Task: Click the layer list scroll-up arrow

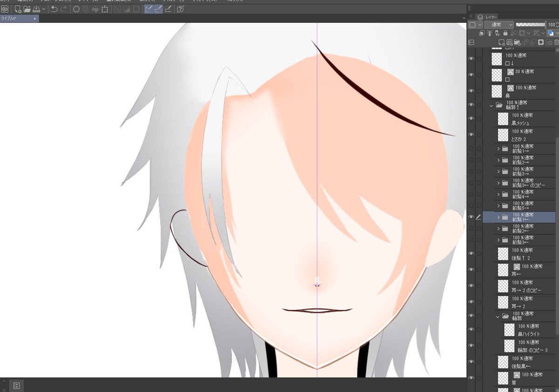Action: coord(557,50)
